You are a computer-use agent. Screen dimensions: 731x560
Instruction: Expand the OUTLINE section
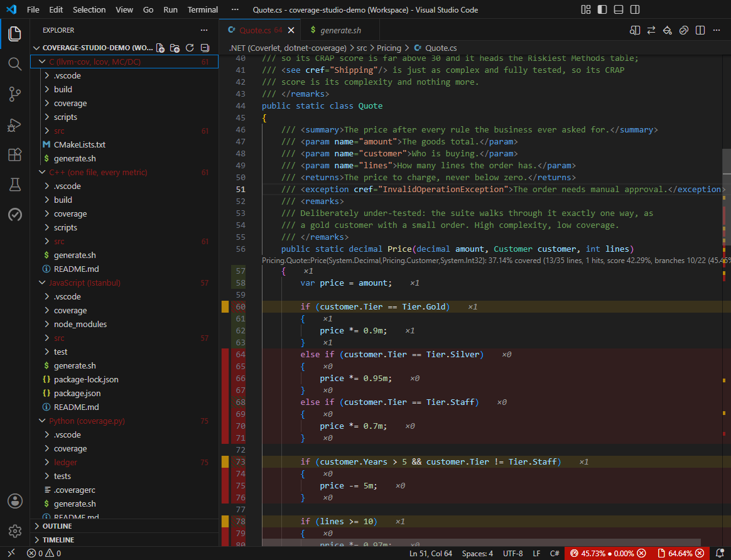coord(124,526)
